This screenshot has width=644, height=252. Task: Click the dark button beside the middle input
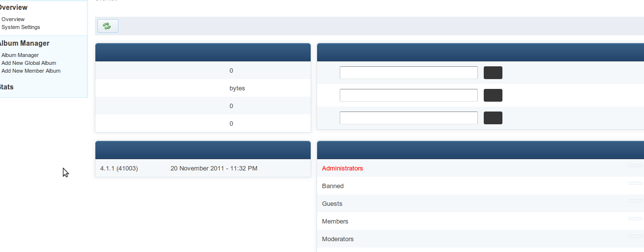tap(493, 95)
